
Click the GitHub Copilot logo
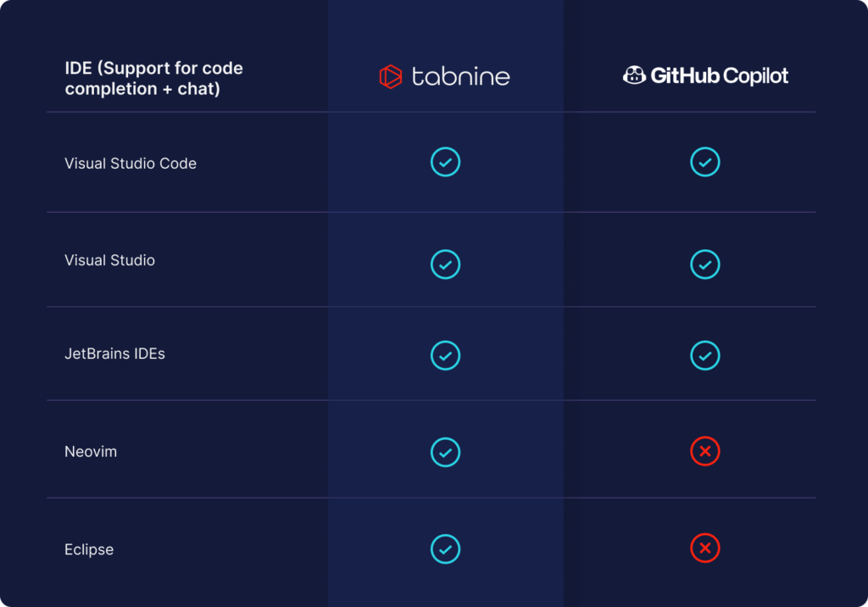point(705,76)
